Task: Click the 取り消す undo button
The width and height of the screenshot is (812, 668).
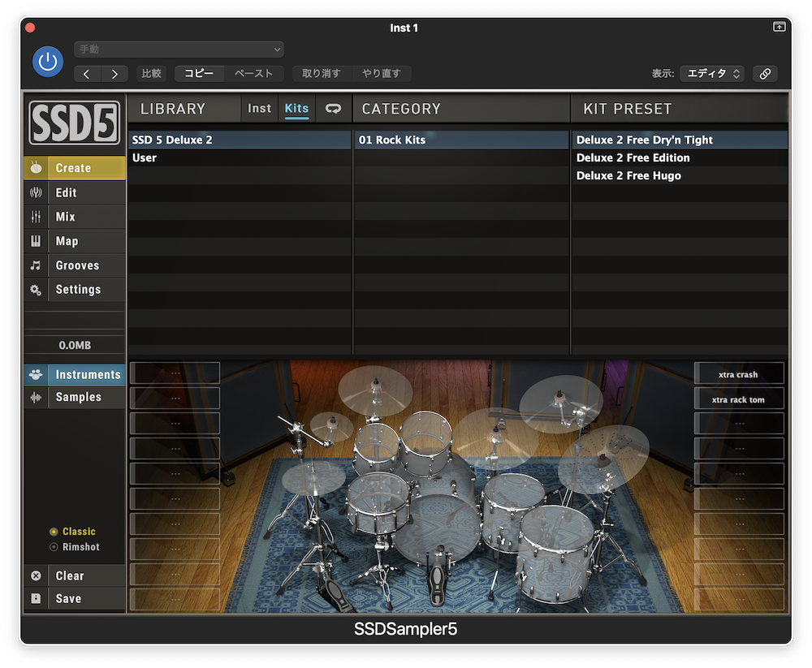Action: click(321, 74)
